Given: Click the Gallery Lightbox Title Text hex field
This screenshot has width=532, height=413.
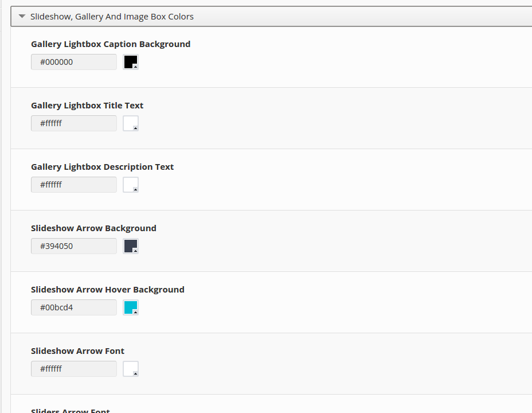Looking at the screenshot, I should pos(74,123).
